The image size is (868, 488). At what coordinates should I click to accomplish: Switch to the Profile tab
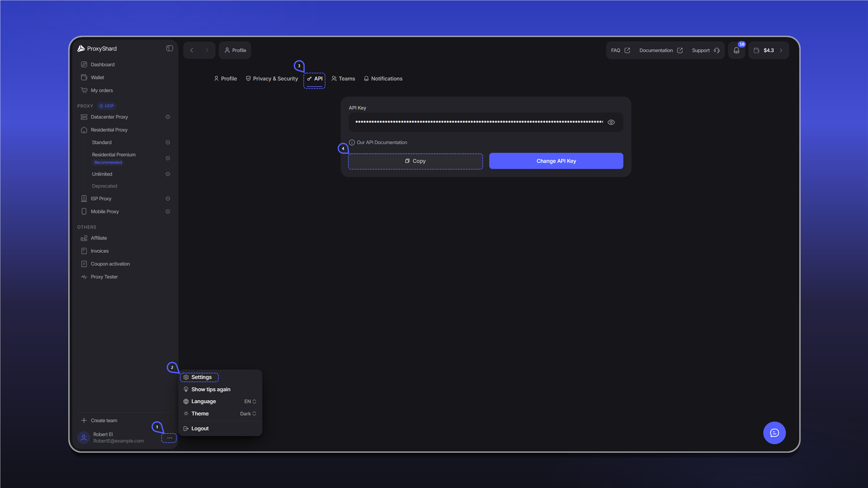[225, 79]
